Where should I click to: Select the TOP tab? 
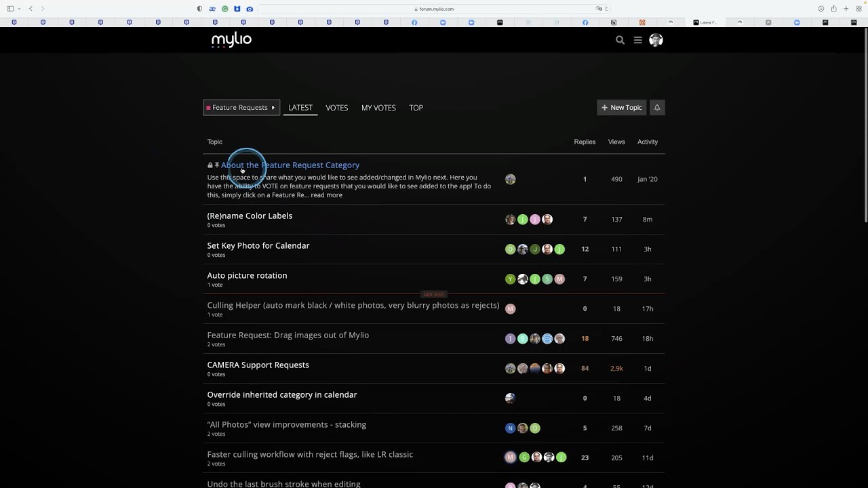pos(416,108)
